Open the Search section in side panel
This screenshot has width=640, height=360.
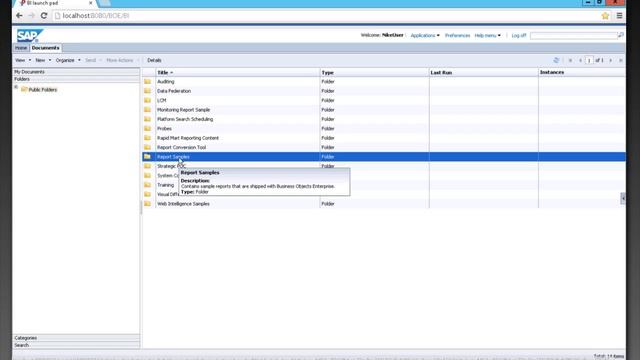pyautogui.click(x=76, y=345)
